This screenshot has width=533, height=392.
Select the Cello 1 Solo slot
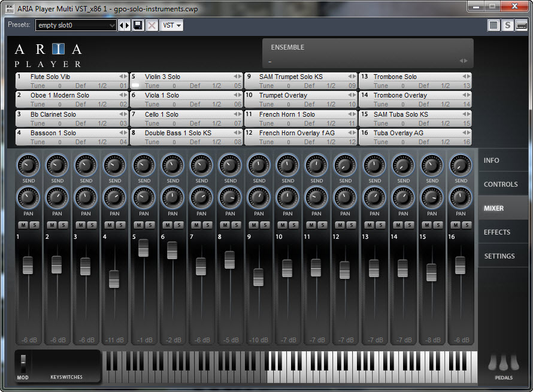pyautogui.click(x=186, y=118)
